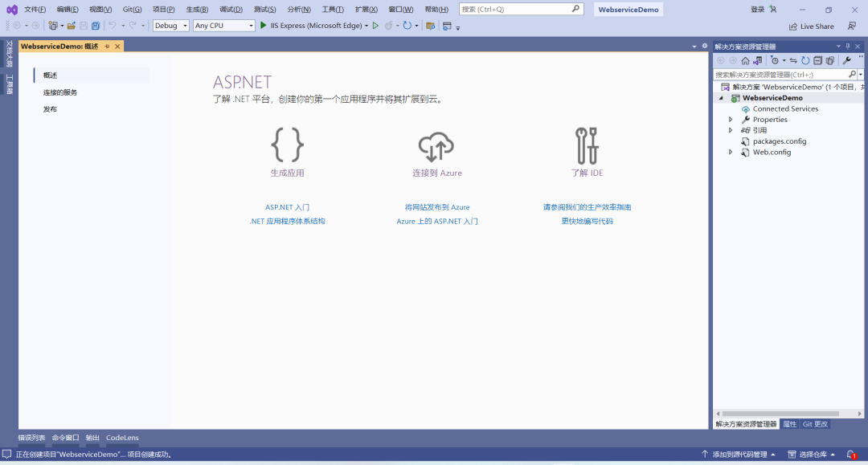868x465 pixels.
Task: Click the account icon next to 登录
Action: 773,10
